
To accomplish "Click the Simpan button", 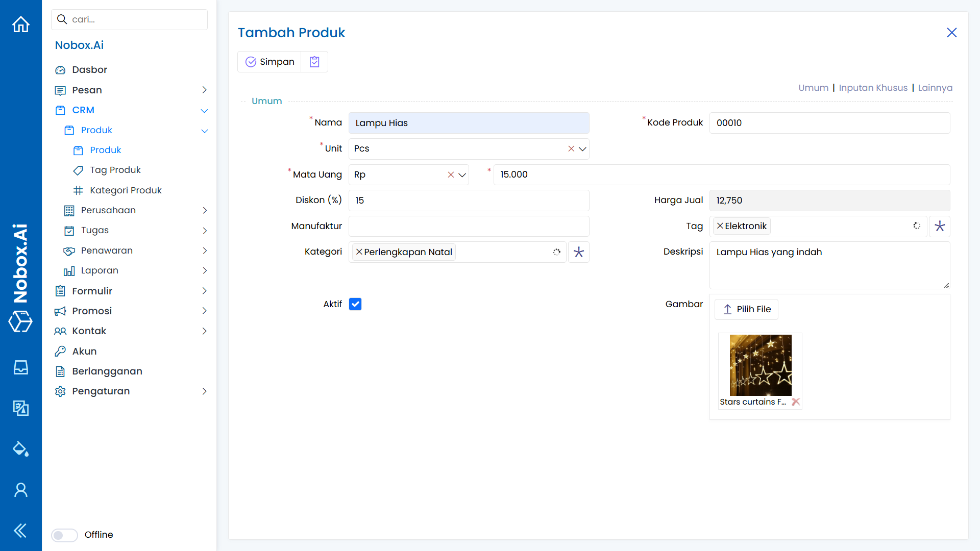I will pyautogui.click(x=269, y=62).
